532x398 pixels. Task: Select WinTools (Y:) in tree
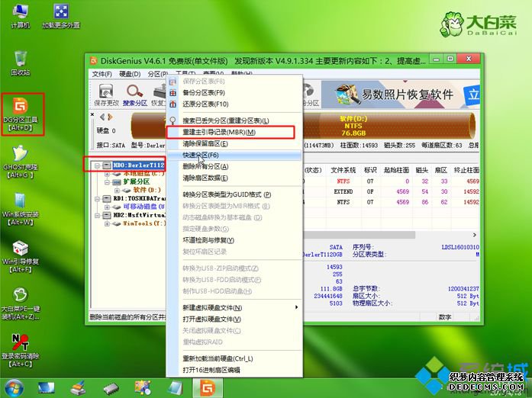click(x=144, y=223)
